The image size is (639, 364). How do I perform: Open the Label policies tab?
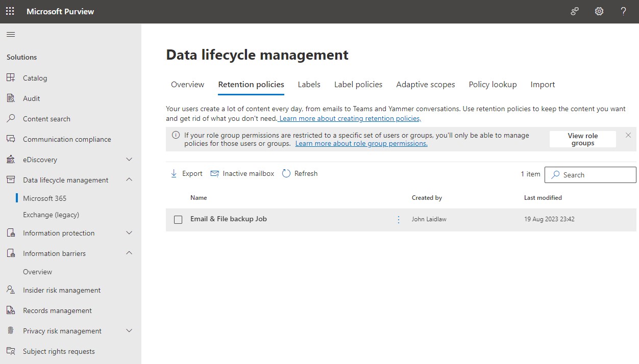pyautogui.click(x=358, y=85)
